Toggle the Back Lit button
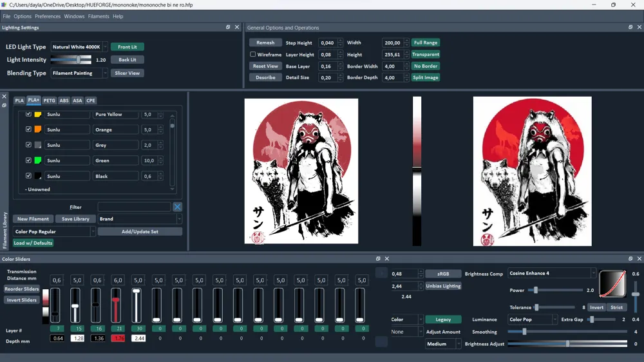This screenshot has width=644, height=362. (x=128, y=59)
